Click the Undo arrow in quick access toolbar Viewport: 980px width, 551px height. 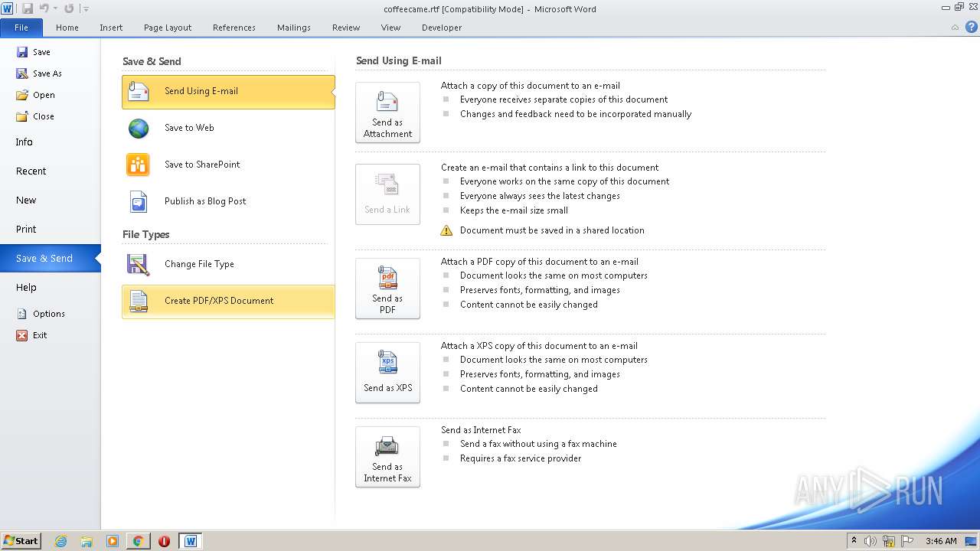[44, 8]
